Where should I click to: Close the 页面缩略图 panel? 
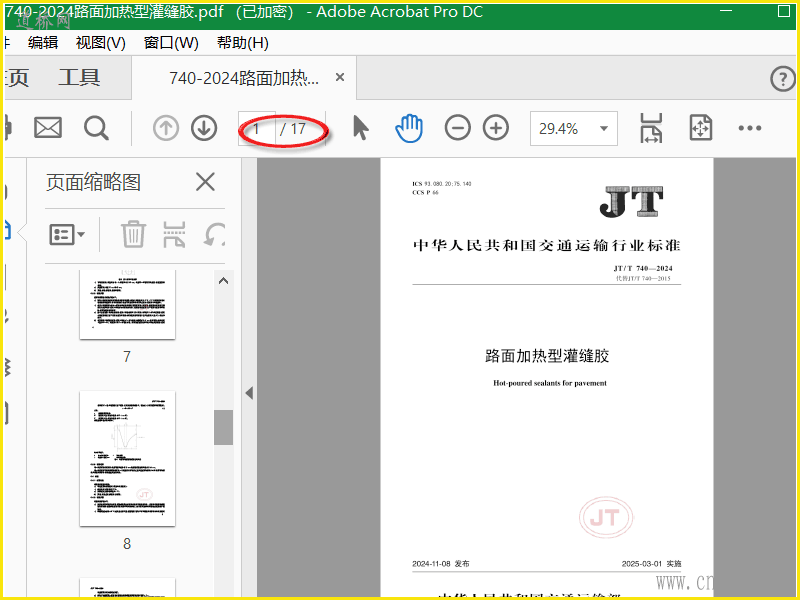click(x=205, y=182)
